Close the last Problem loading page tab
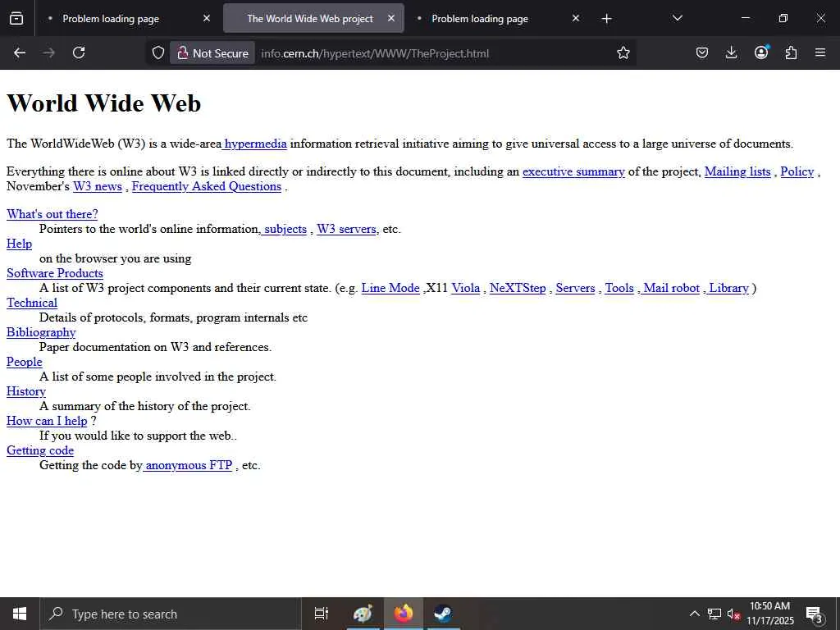The height and width of the screenshot is (630, 840). [x=576, y=19]
